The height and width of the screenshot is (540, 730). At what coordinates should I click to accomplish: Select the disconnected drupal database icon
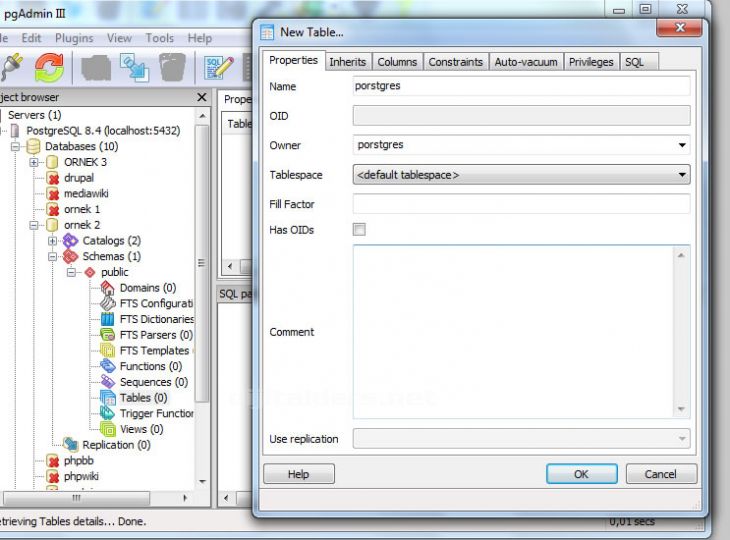[x=53, y=178]
